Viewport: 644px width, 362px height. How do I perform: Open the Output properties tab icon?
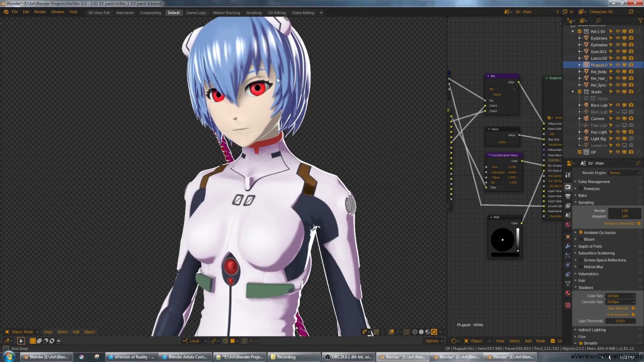(x=568, y=197)
